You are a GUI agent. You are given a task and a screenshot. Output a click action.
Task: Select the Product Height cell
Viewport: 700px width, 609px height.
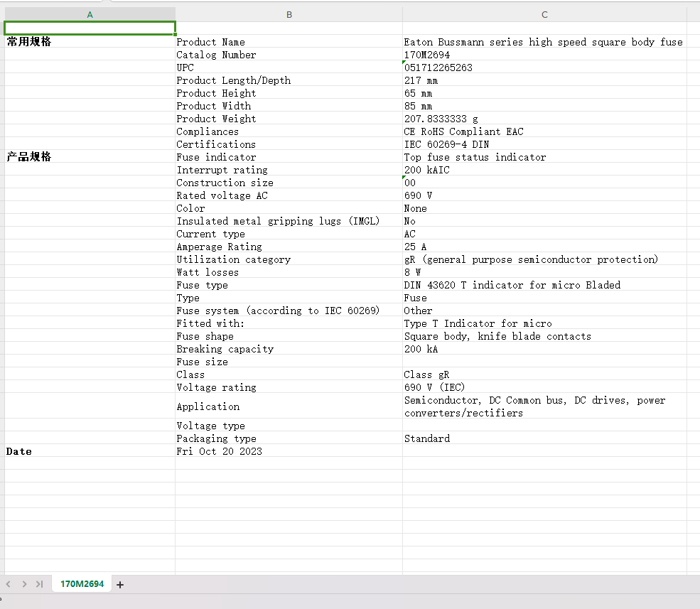[289, 93]
